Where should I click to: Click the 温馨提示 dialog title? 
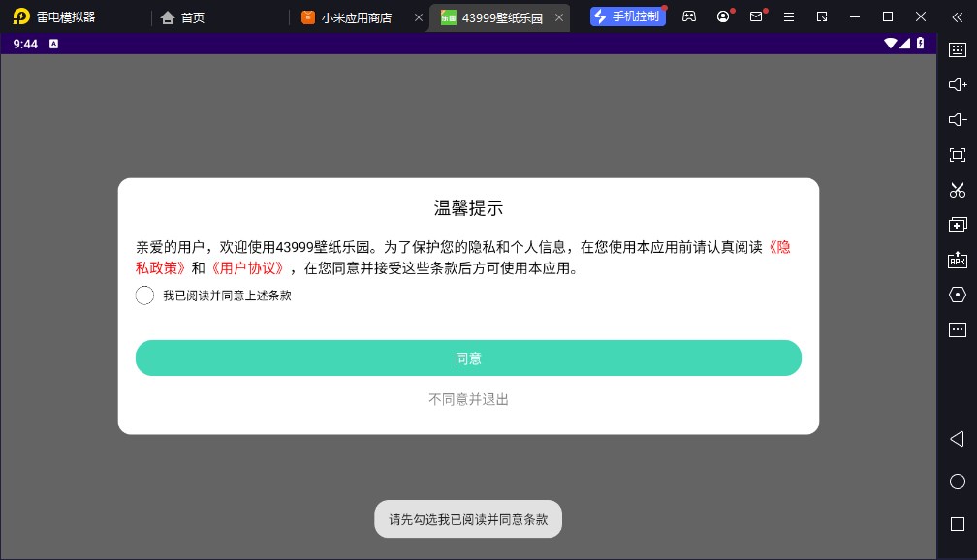468,208
